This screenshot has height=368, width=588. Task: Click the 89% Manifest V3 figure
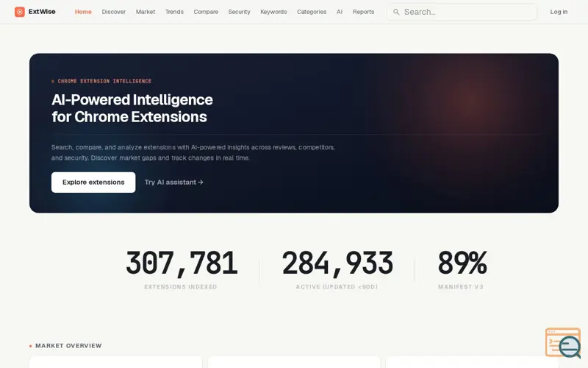pos(462,263)
